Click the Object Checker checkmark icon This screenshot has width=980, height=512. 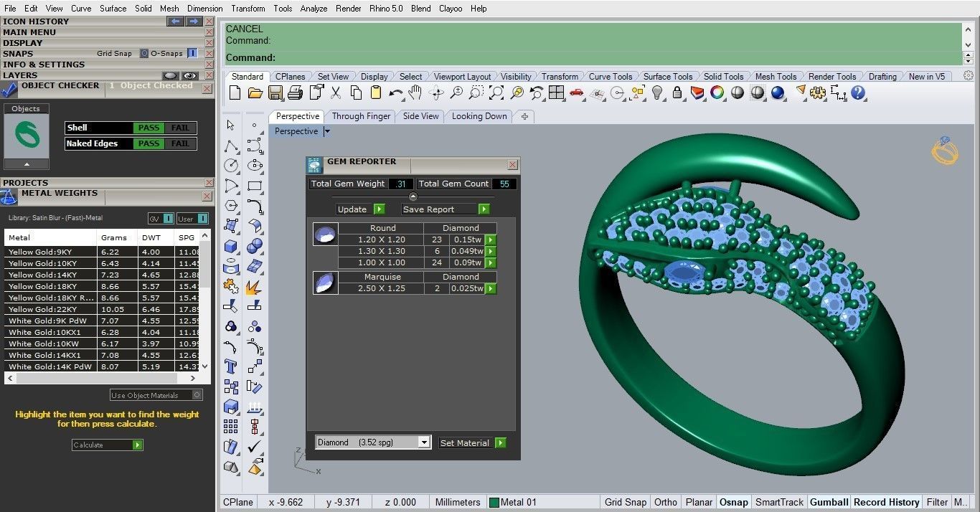[9, 90]
